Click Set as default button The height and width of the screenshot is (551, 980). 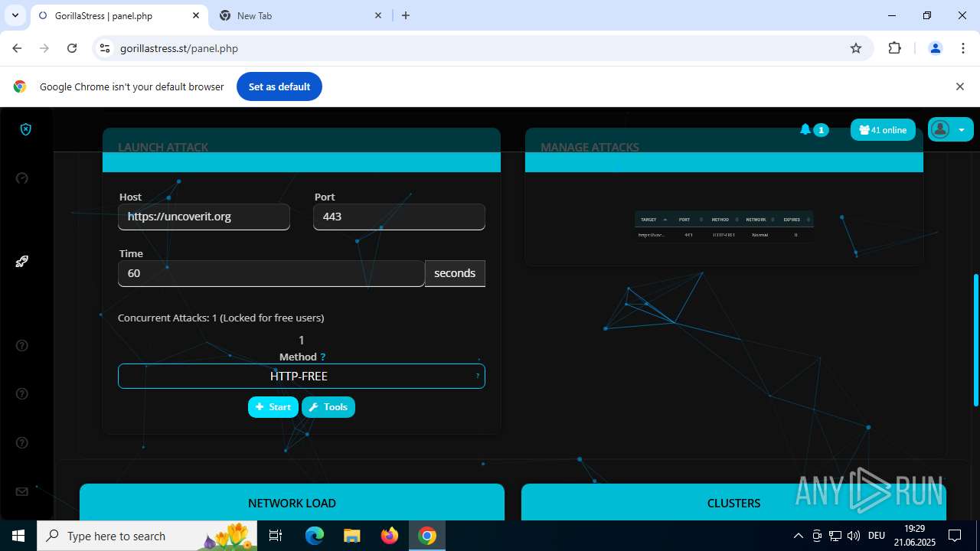(x=279, y=86)
